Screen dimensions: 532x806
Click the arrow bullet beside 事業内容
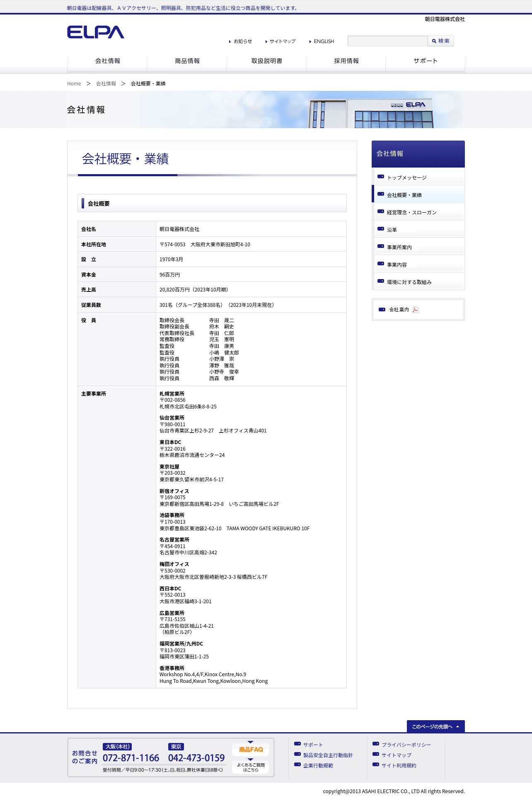(381, 264)
